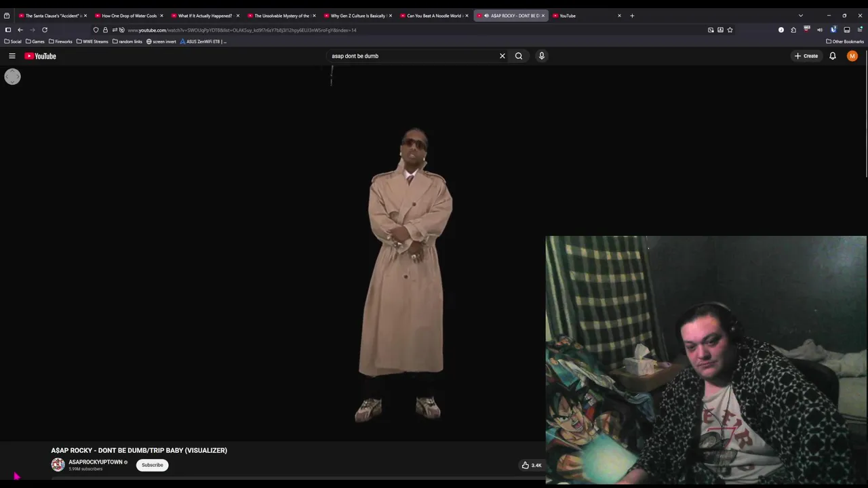The width and height of the screenshot is (868, 488).
Task: Open the Create dropdown button
Action: (x=806, y=56)
